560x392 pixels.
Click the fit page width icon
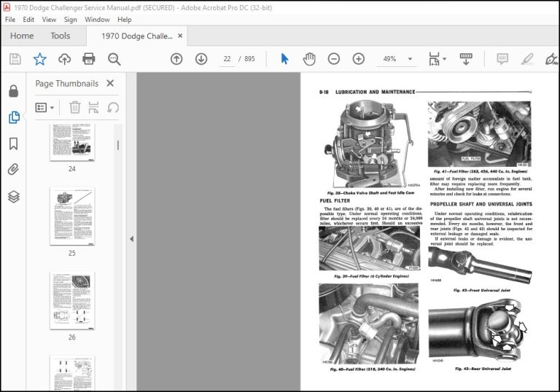(435, 59)
